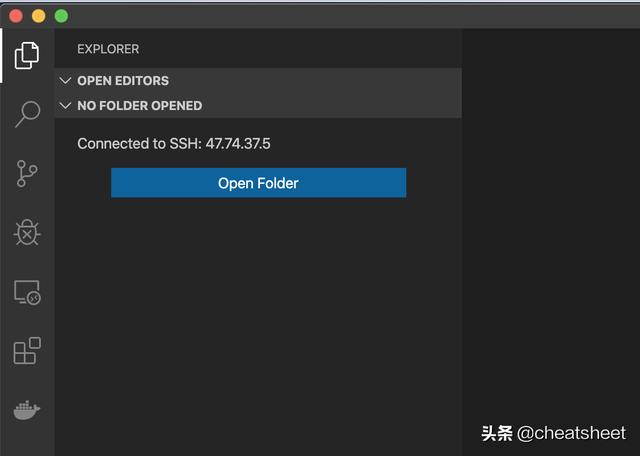Select the OPEN EDITORS section header

coord(258,80)
